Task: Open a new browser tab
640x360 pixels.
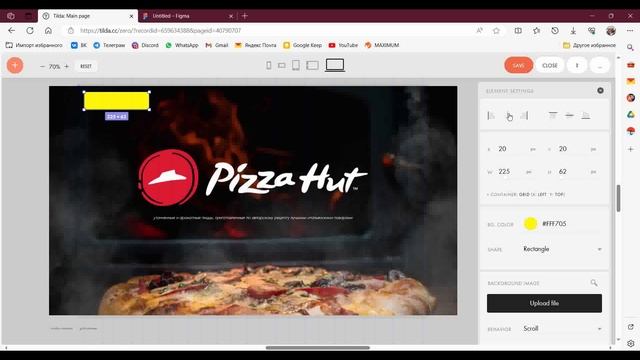Action: pyautogui.click(x=245, y=16)
